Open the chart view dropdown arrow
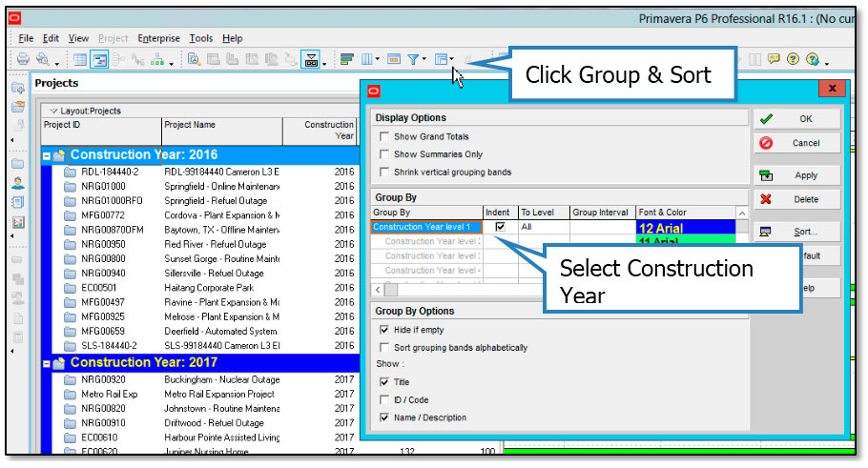The width and height of the screenshot is (868, 468). [x=171, y=64]
